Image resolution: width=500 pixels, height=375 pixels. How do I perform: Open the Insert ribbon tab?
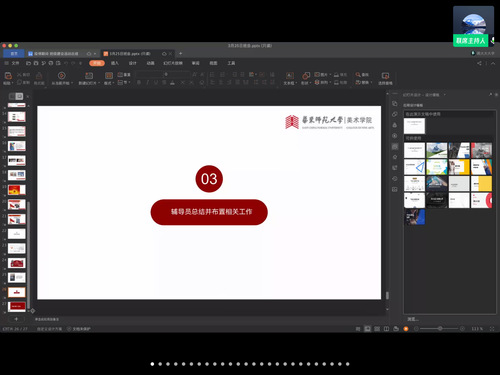tap(114, 63)
